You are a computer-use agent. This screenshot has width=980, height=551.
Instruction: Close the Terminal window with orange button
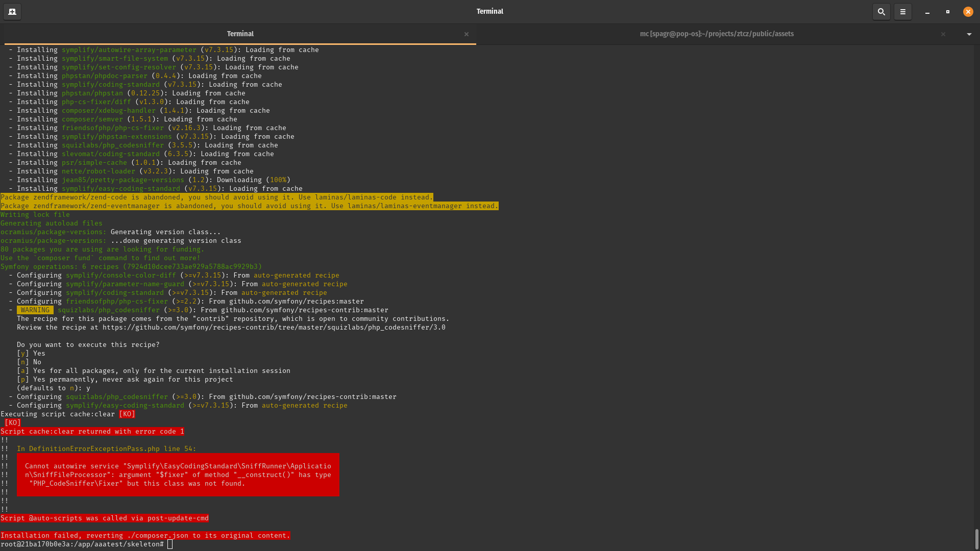click(x=968, y=12)
